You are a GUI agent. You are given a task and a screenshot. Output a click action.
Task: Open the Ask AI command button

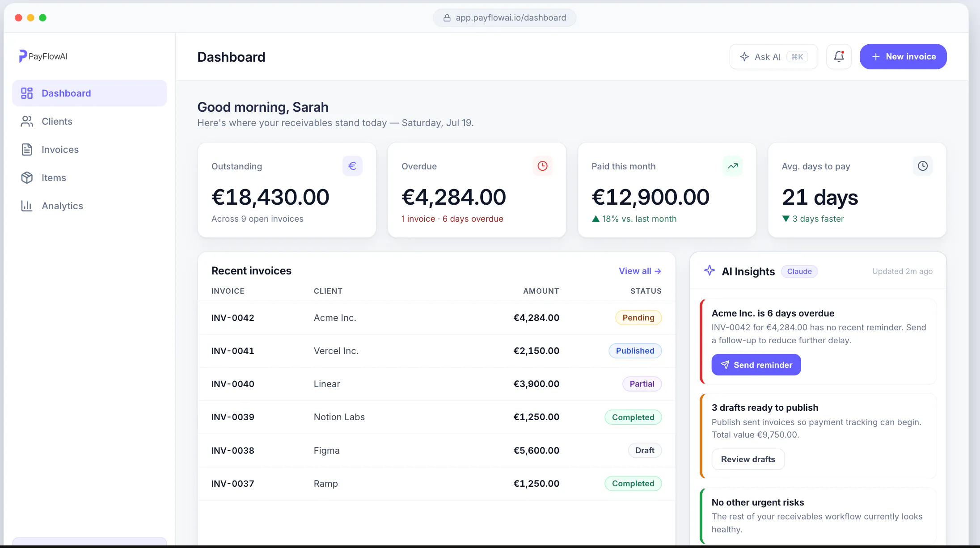773,57
